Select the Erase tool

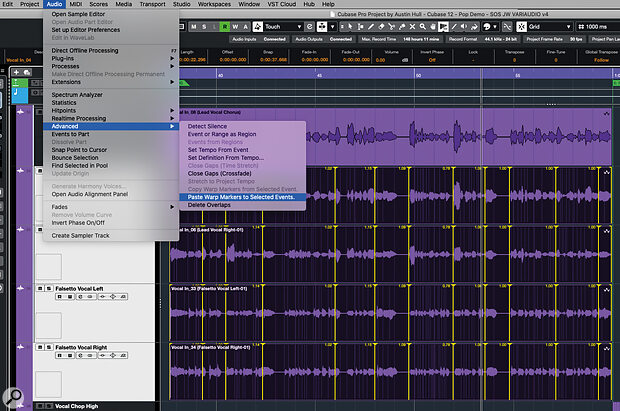[381, 27]
